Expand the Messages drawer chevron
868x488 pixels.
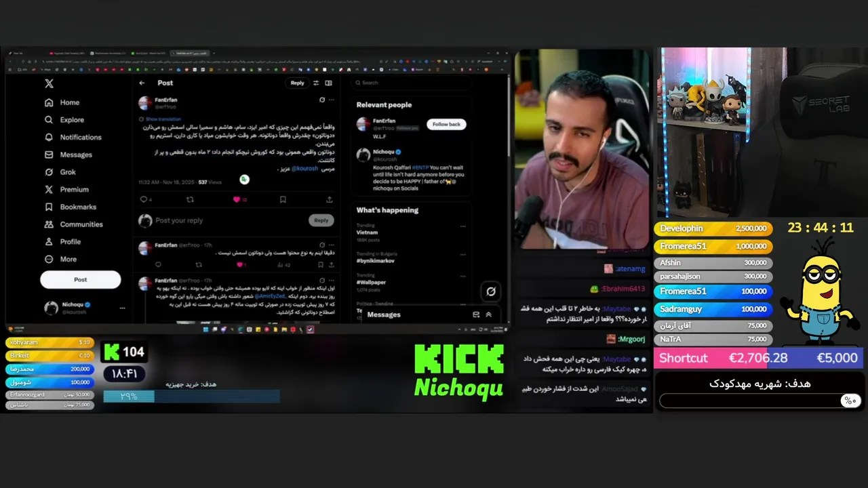[488, 314]
